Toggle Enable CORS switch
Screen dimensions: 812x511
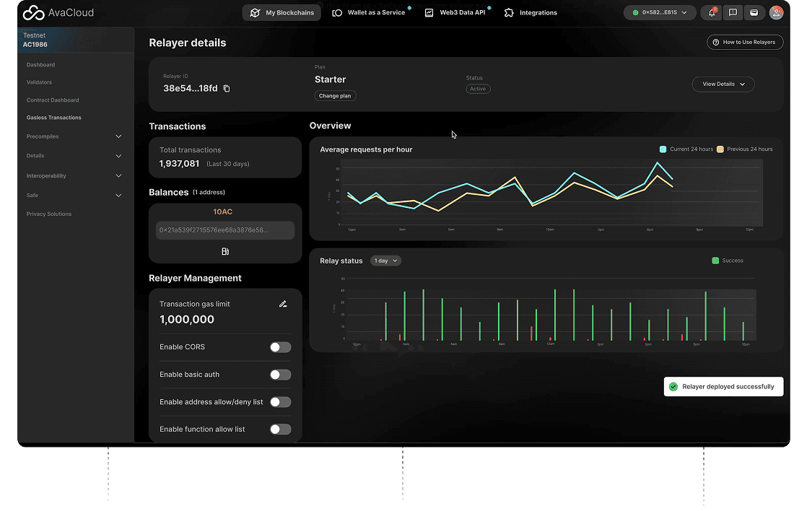pos(280,347)
